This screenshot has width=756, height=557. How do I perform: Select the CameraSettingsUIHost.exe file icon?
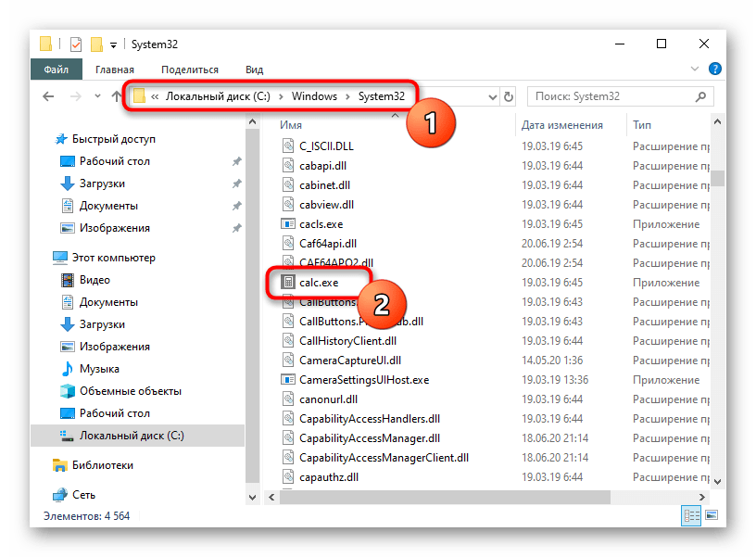288,380
